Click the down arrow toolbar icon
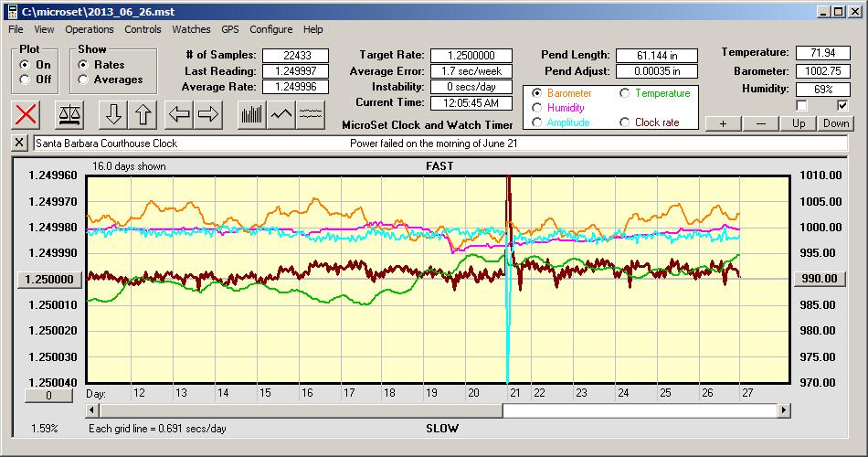The width and height of the screenshot is (868, 457). point(113,114)
